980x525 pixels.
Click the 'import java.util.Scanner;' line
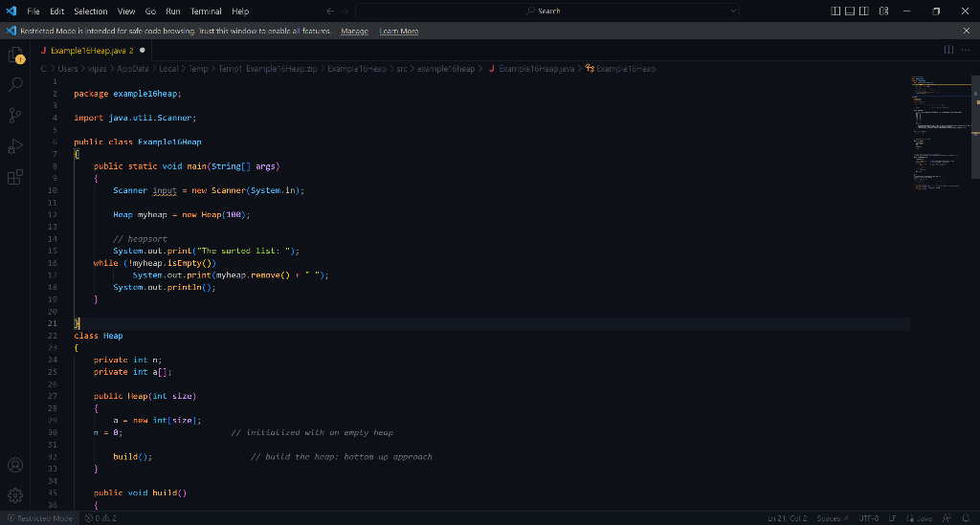pos(135,118)
